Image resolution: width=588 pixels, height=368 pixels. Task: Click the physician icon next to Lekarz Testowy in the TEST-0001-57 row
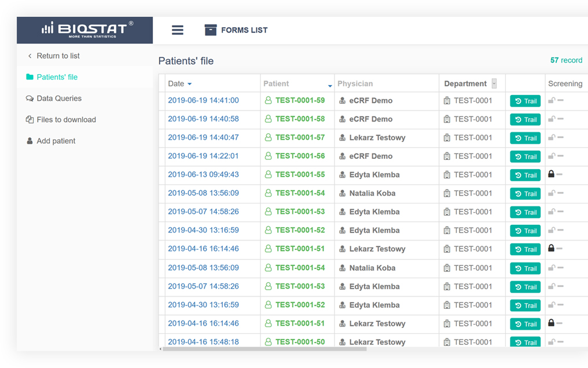coord(343,138)
